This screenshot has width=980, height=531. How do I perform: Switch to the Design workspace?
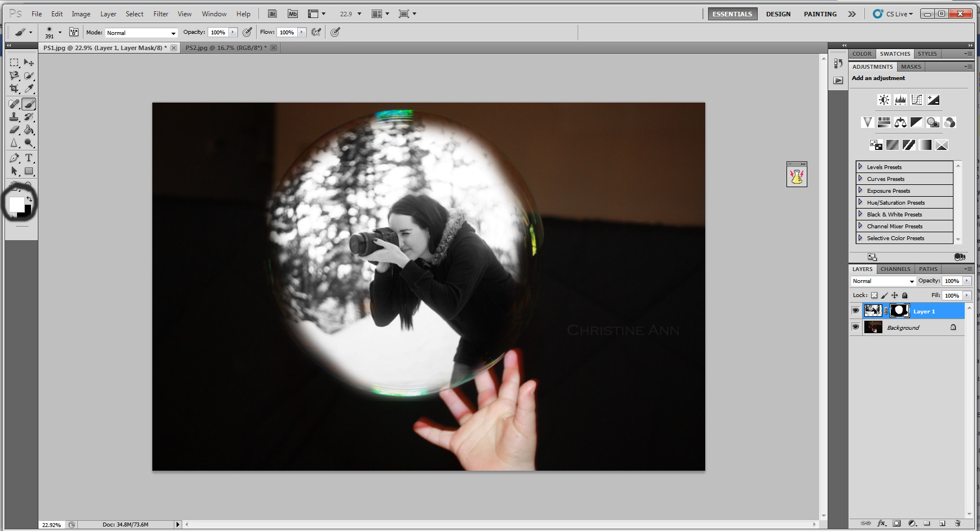(x=778, y=14)
